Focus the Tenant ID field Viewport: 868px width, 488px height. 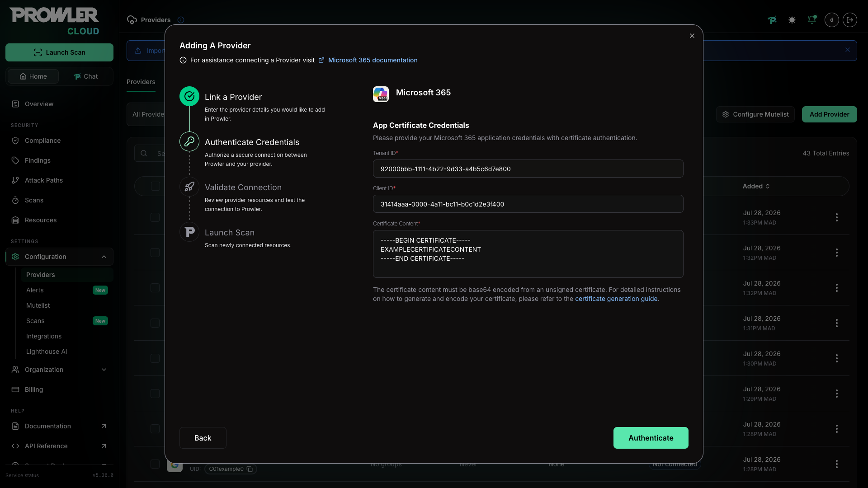click(528, 169)
